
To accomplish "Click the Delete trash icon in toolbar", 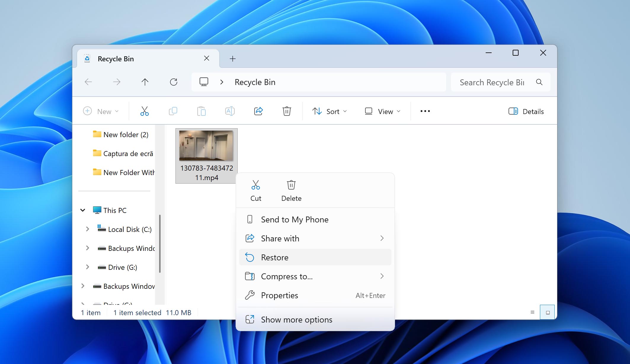I will coord(287,111).
